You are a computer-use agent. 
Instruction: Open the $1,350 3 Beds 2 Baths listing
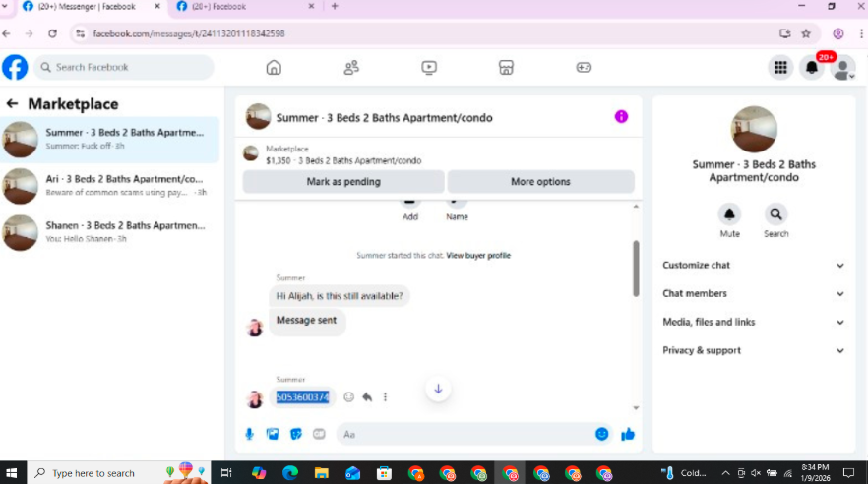(343, 160)
